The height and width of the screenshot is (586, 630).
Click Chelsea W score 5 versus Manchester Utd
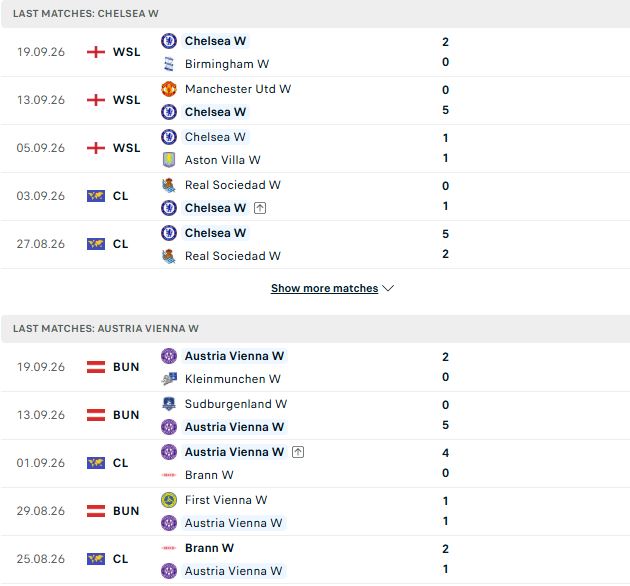[x=445, y=110]
